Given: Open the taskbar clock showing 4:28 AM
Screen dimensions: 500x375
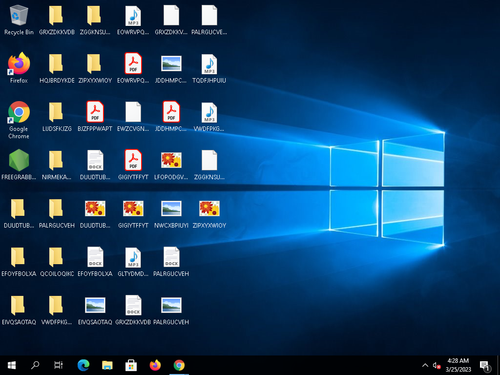Looking at the screenshot, I should click(458, 365).
